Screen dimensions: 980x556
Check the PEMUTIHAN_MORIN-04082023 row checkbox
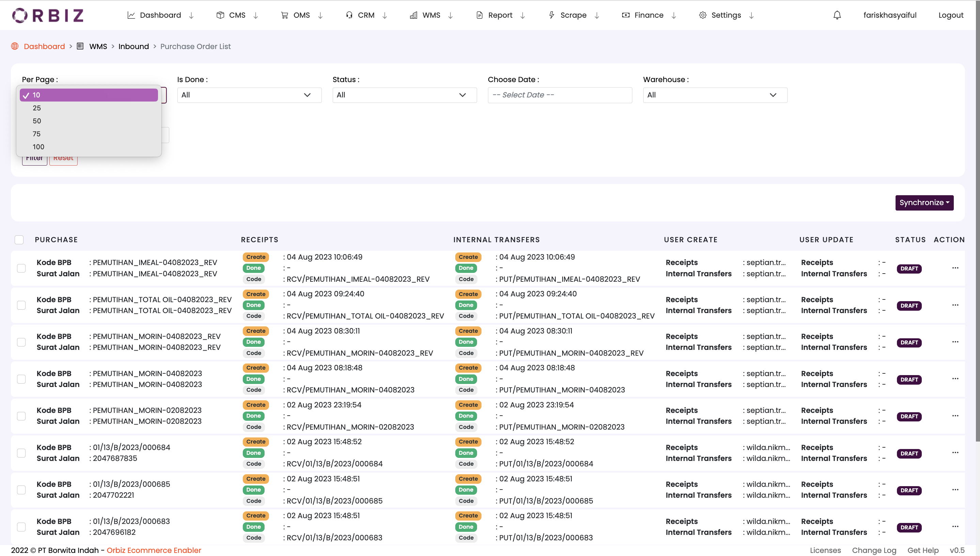click(21, 379)
